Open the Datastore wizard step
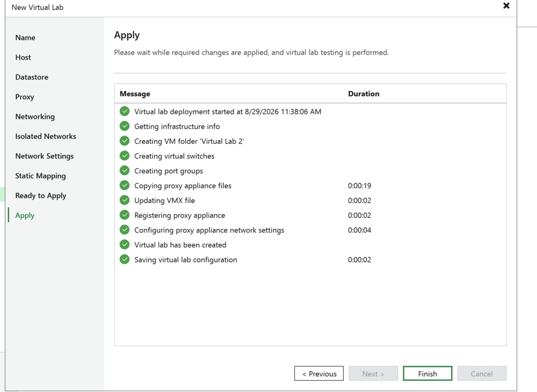Screen dimensions: 537x392 point(32,78)
